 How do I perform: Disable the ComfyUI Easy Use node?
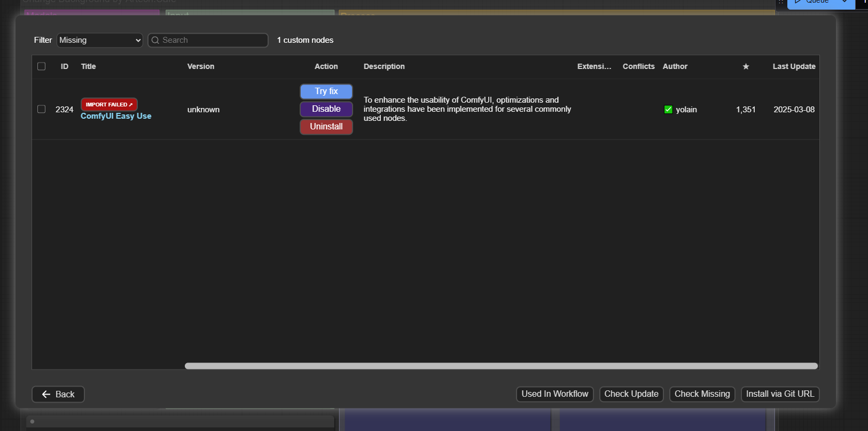click(326, 109)
